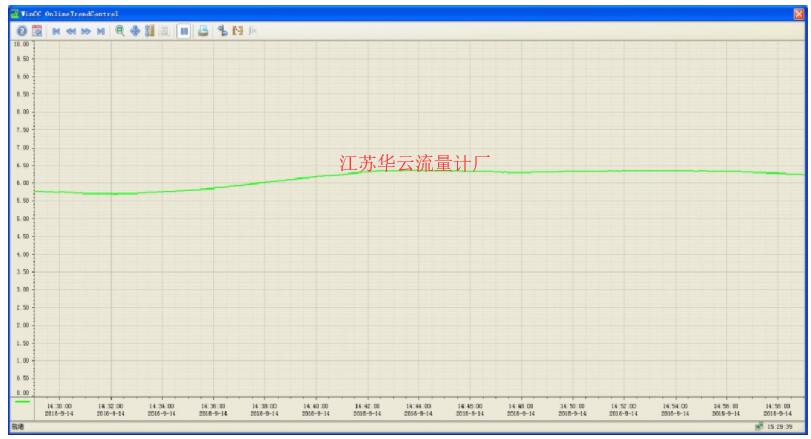Select the move trend area arrows tool
This screenshot has height=439, width=811.
click(x=135, y=31)
